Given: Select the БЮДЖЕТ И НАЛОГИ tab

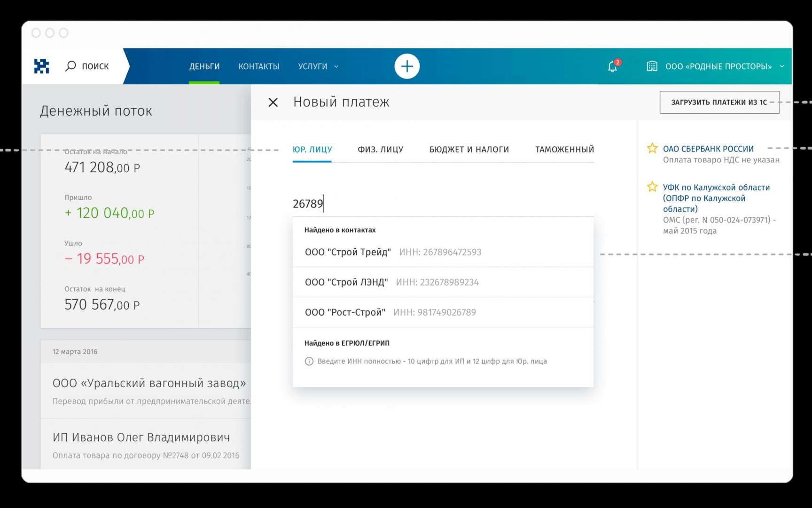Looking at the screenshot, I should point(469,150).
